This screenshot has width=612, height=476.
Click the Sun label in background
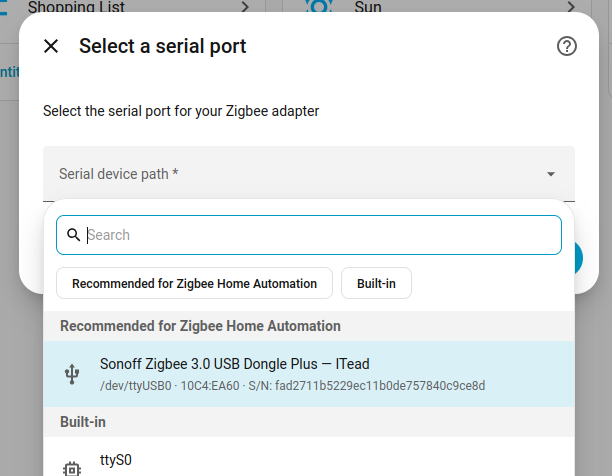click(368, 7)
